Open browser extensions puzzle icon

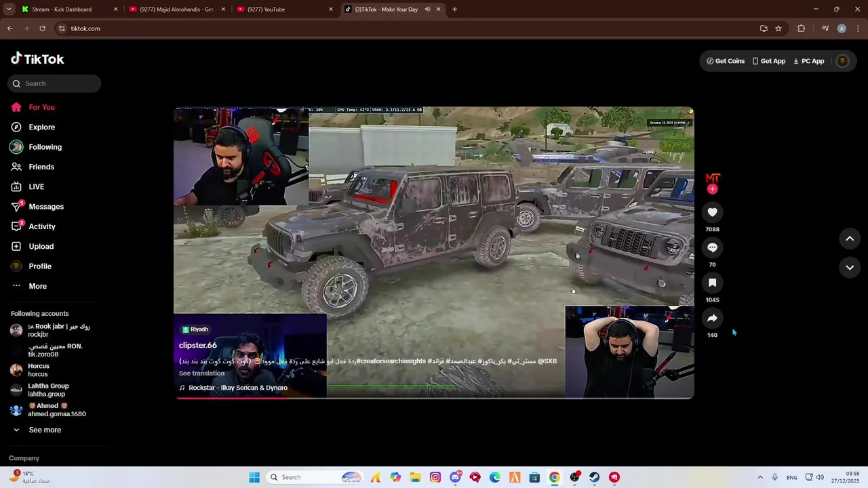coord(801,28)
